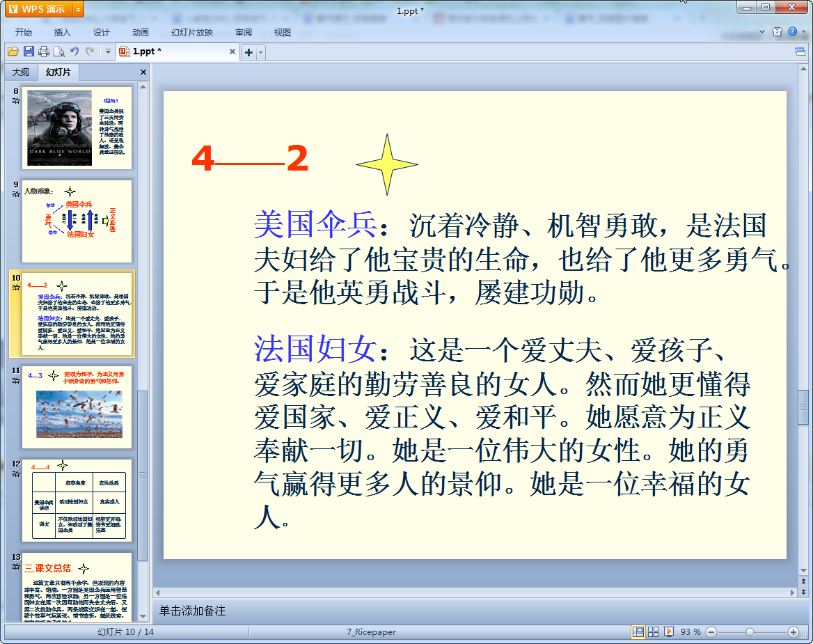Click the Open folder icon in quick toolbar
Image resolution: width=813 pixels, height=644 pixels.
(x=13, y=52)
